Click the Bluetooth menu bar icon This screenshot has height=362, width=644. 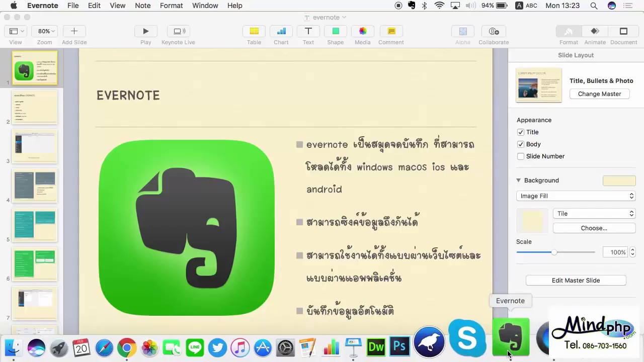[424, 6]
